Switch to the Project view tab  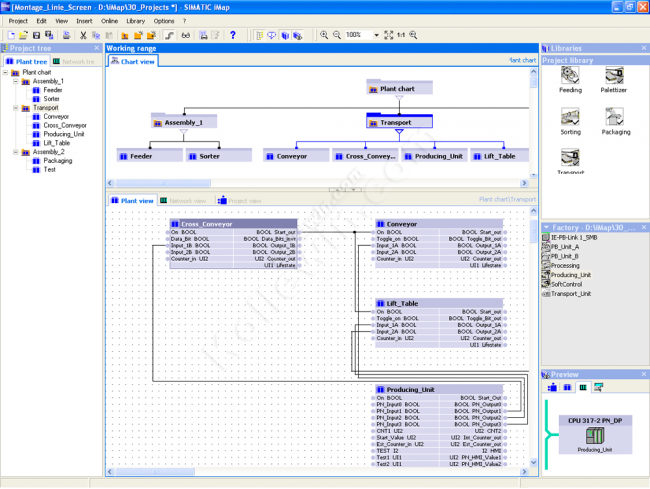click(239, 201)
